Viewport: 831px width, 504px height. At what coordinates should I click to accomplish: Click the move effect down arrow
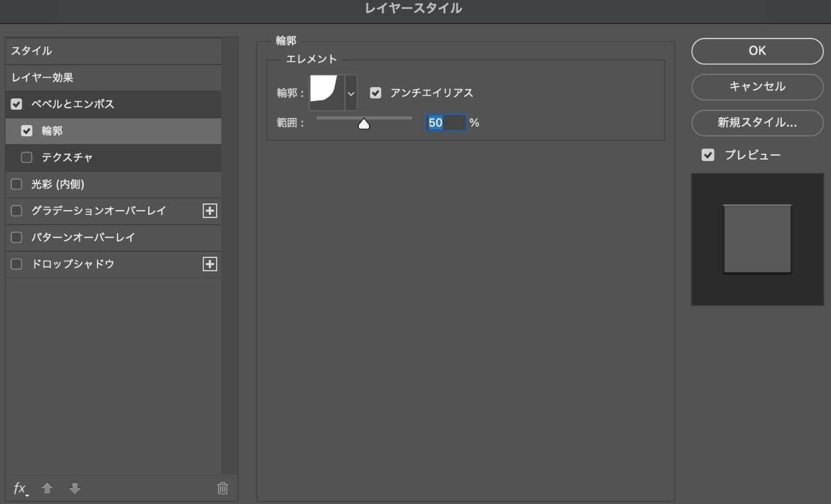click(x=74, y=489)
